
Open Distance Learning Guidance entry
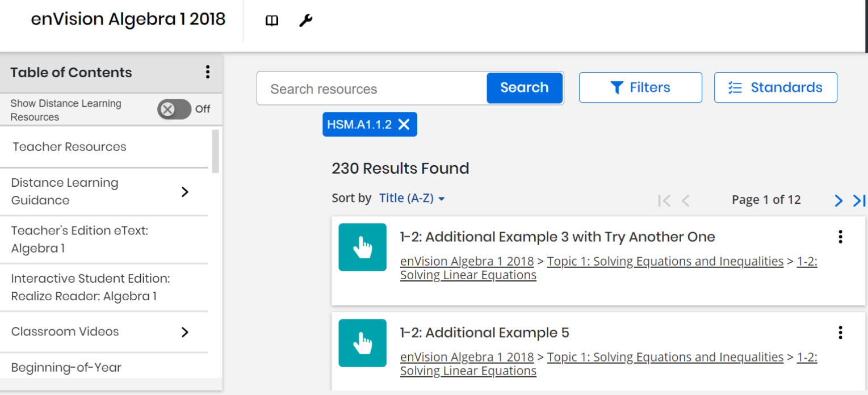click(65, 191)
